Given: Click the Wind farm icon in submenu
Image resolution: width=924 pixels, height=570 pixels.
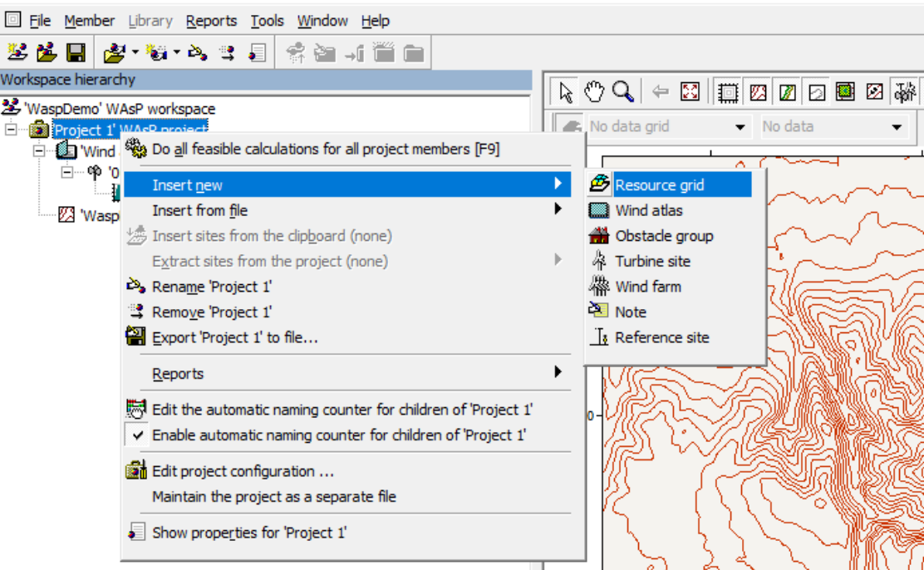Looking at the screenshot, I should (599, 287).
